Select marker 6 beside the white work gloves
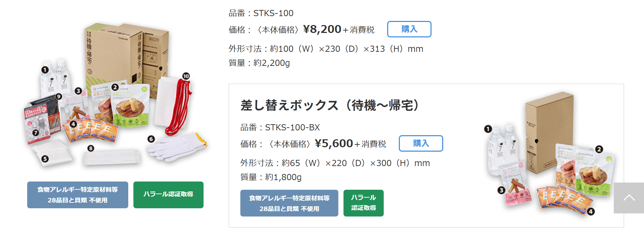Image resolution: width=644 pixels, height=234 pixels. point(151,139)
